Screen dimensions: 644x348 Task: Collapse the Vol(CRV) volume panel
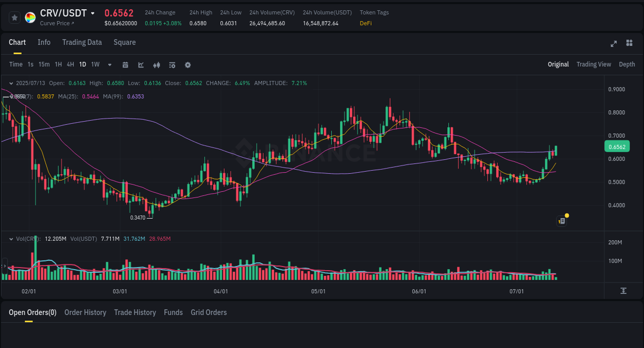11,239
